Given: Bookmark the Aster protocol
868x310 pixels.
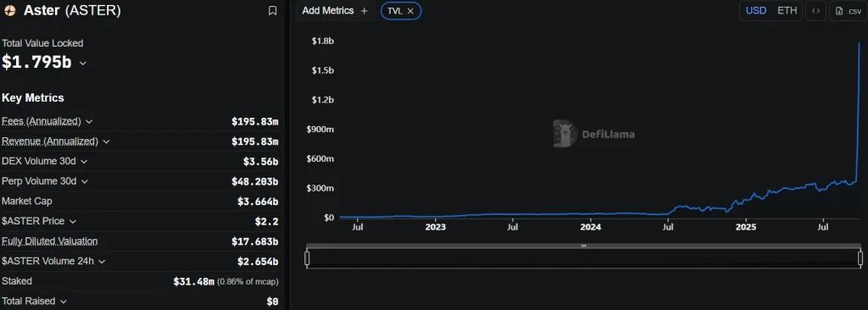Looking at the screenshot, I should coord(272,10).
